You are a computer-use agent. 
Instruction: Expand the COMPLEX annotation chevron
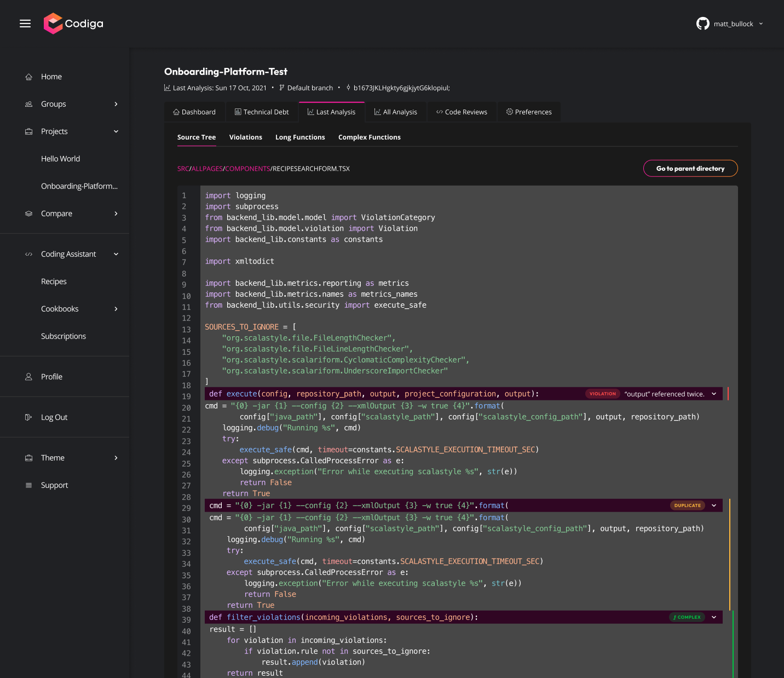tap(714, 617)
